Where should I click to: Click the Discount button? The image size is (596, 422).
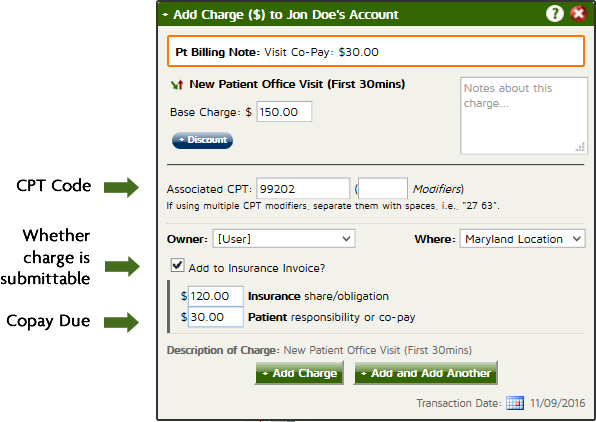202,140
